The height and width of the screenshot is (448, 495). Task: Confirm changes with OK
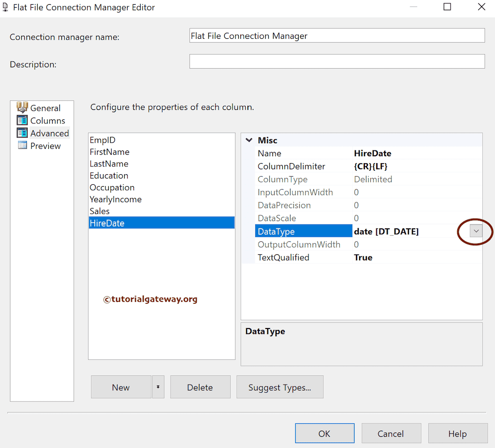click(x=324, y=433)
